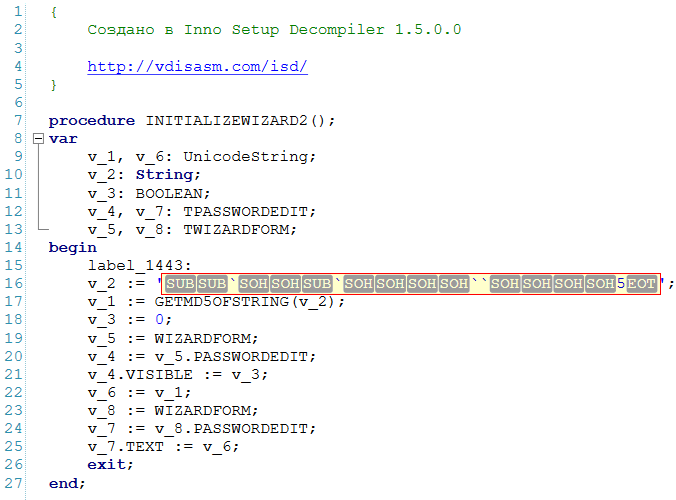Viewport: 676px width, 500px height.
Task: Click 'v_8 := WIZARDFORM;' statement
Action: [173, 410]
